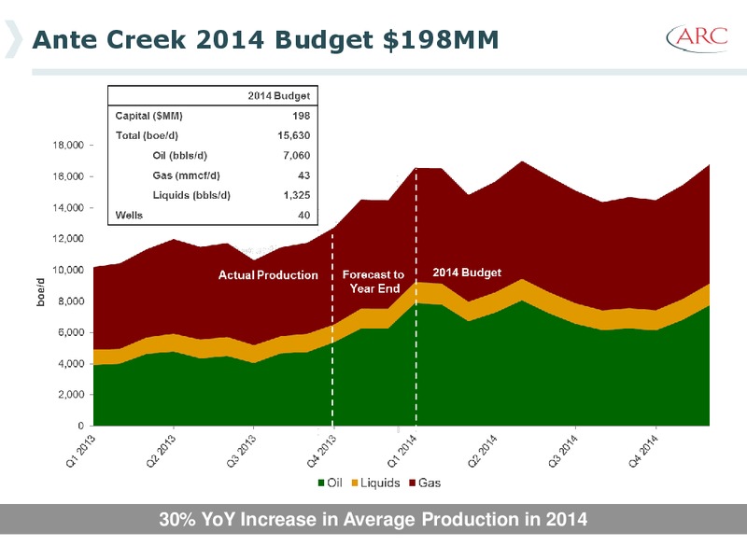Click the '18,000' y-axis label
The image size is (747, 560).
(68, 145)
